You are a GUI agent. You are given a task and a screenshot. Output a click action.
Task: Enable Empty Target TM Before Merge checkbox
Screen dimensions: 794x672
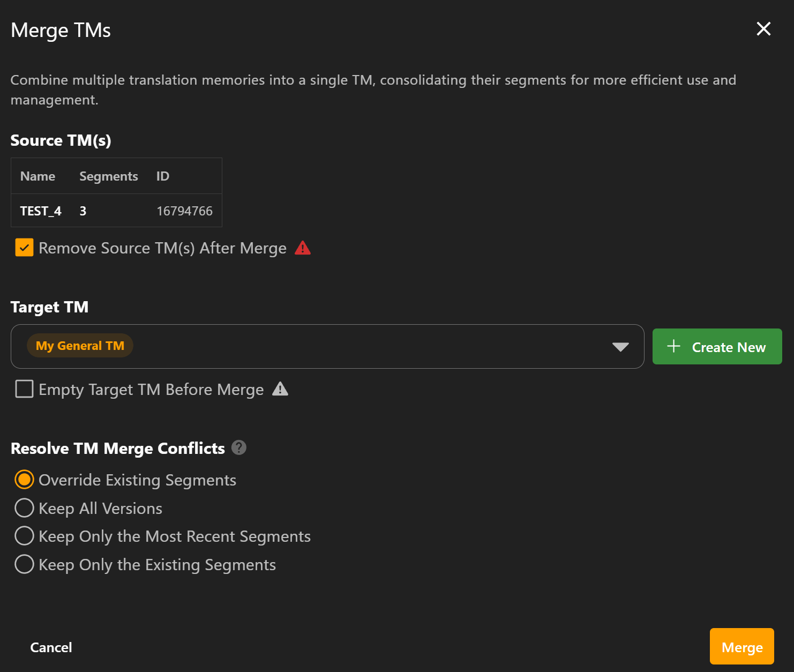coord(24,389)
